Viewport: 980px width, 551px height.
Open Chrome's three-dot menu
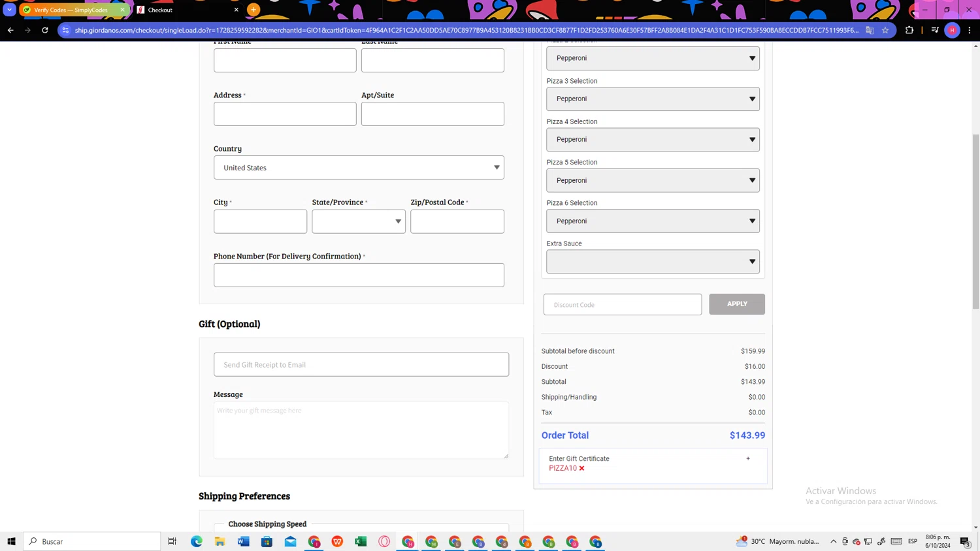[x=970, y=30]
